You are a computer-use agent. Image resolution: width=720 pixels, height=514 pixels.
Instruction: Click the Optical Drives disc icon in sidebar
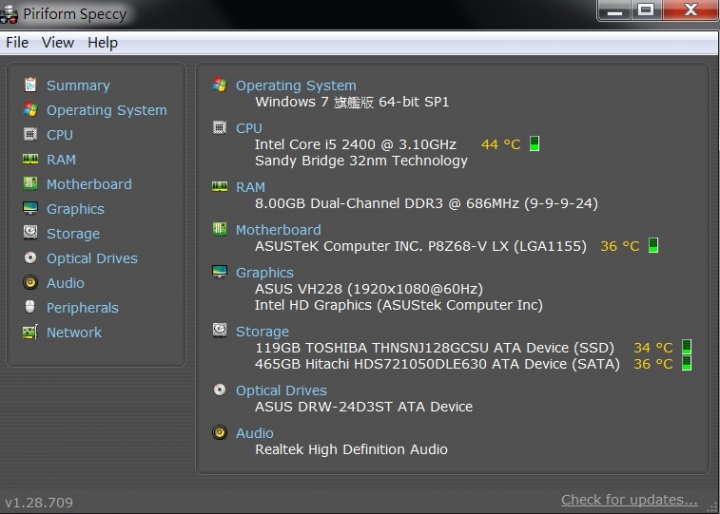pyautogui.click(x=30, y=257)
